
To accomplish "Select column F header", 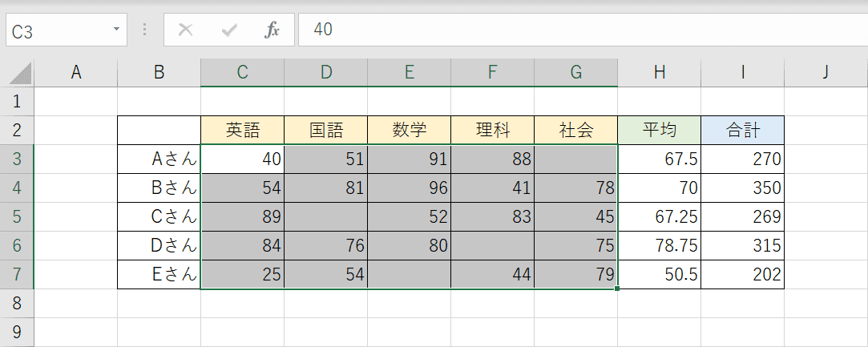I will click(493, 72).
